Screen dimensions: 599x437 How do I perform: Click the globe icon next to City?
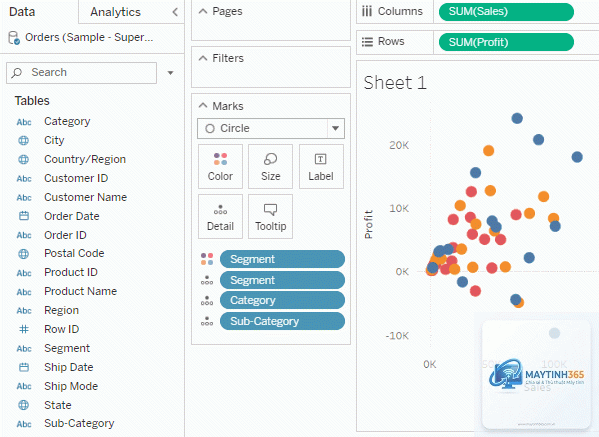24,140
